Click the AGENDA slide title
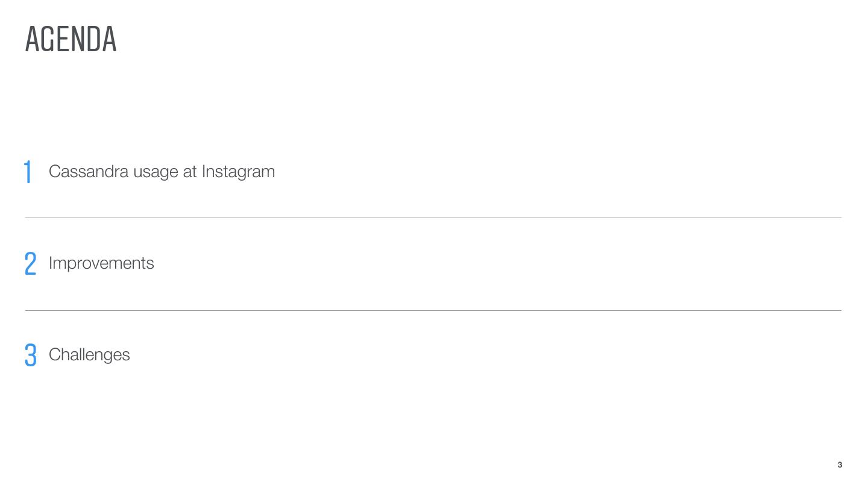 71,40
